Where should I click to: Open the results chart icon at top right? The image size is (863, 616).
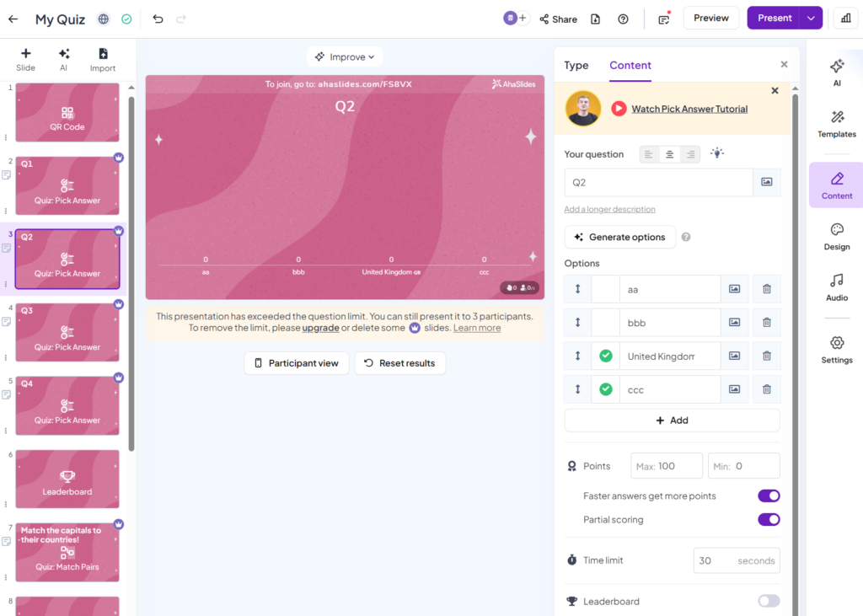845,19
